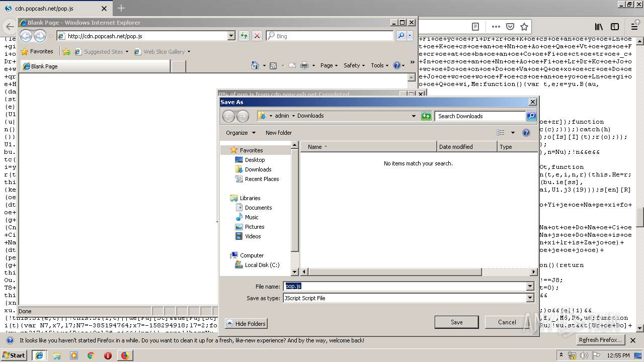Click in the Search Downloads field
The image size is (644, 362).
pos(480,116)
